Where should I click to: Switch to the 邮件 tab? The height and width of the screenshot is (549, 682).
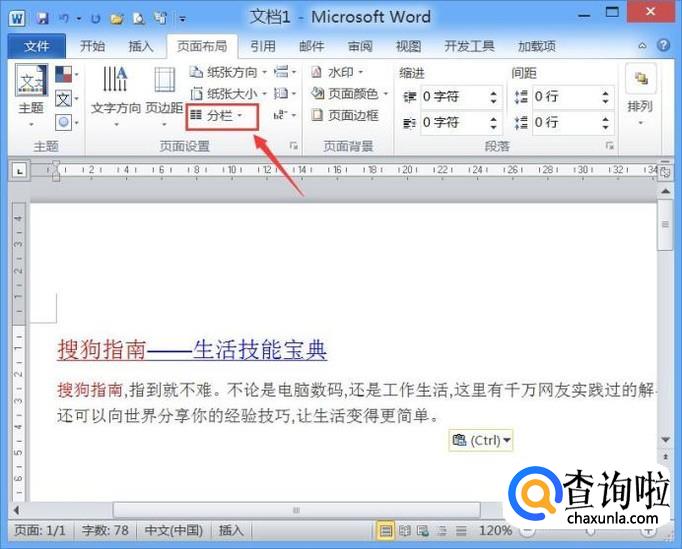[311, 46]
